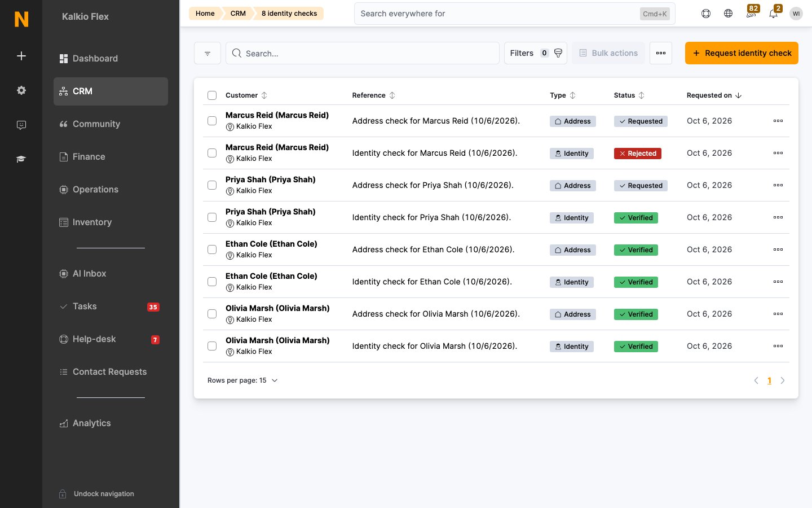The width and height of the screenshot is (812, 508).
Task: Open the notifications bell icon
Action: click(774, 12)
